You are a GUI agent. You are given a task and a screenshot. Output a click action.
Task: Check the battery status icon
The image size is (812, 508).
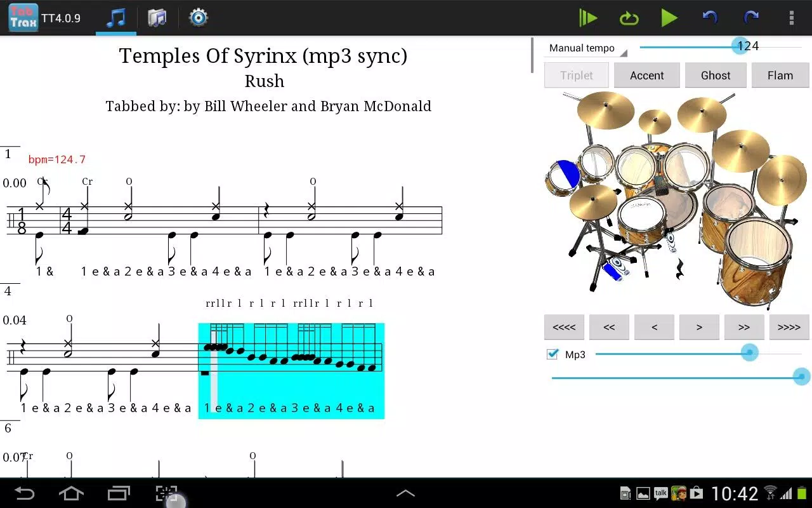(802, 493)
